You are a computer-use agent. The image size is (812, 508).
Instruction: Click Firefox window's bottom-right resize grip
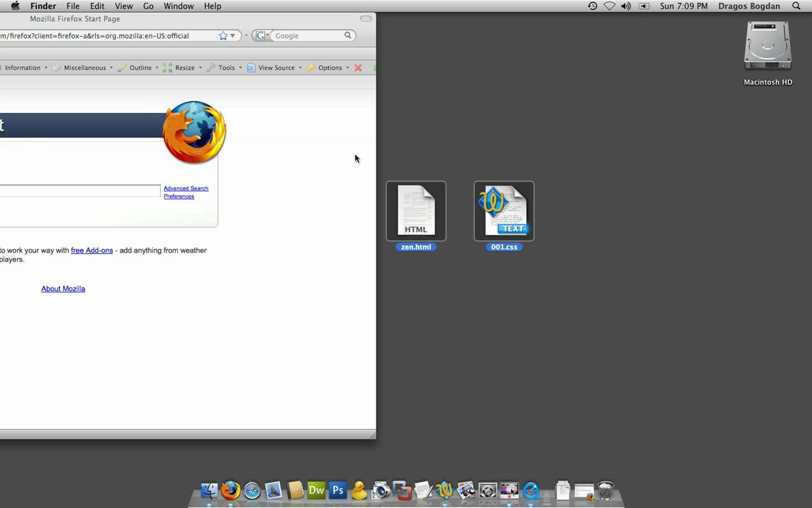pos(372,435)
